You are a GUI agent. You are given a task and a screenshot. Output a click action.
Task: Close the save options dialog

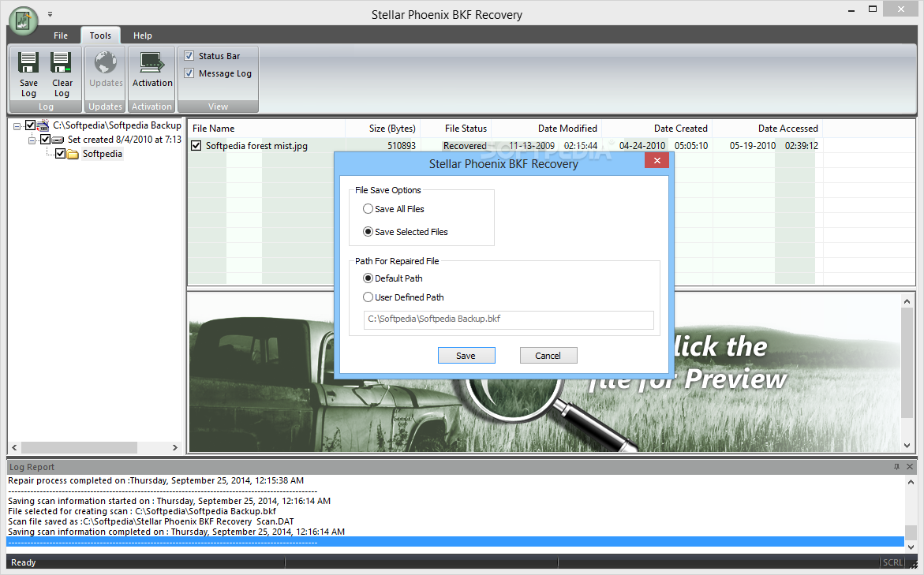657,160
